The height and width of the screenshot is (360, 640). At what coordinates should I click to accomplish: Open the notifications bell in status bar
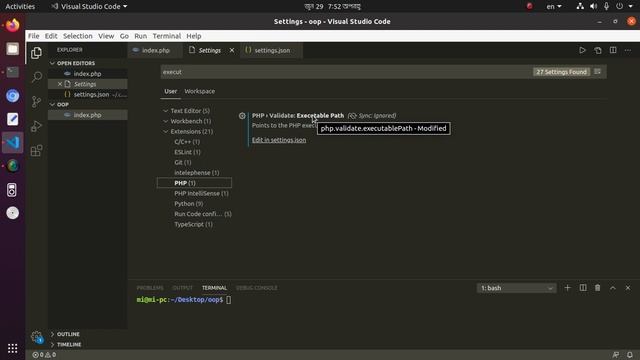(630, 355)
